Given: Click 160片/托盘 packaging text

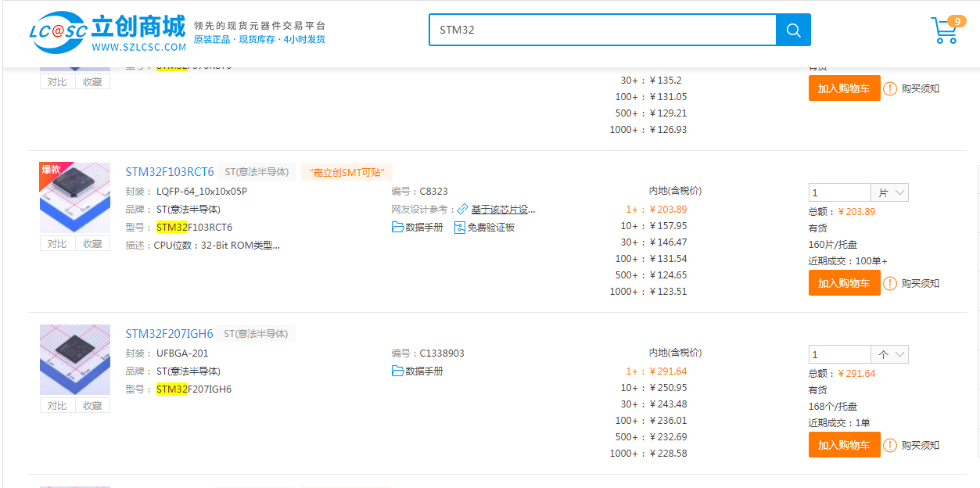Looking at the screenshot, I should click(833, 245).
